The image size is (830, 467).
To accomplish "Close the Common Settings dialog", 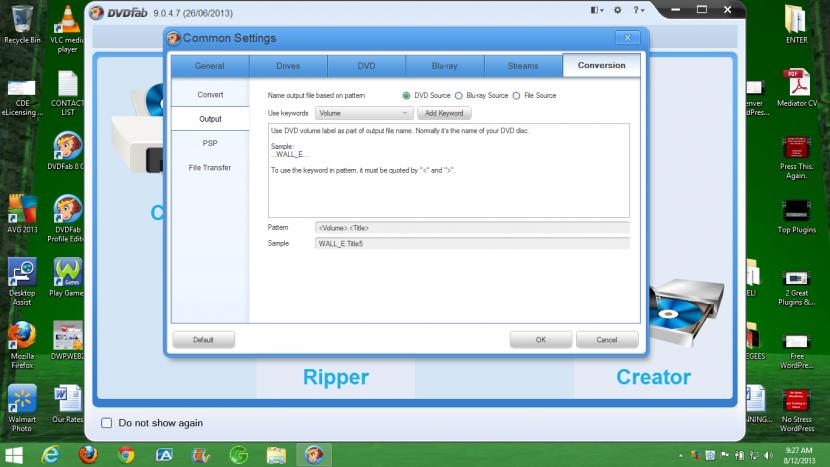I will tap(628, 38).
